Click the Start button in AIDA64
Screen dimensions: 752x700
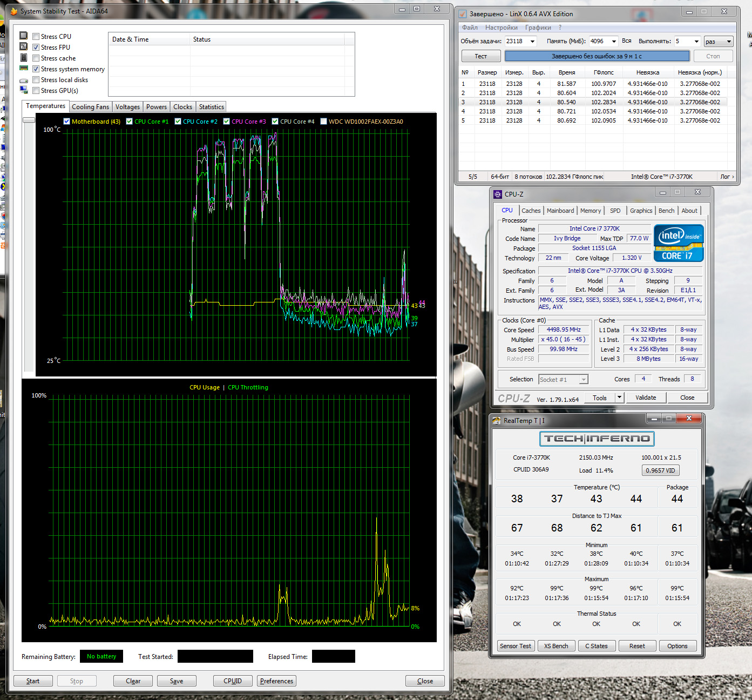(33, 681)
